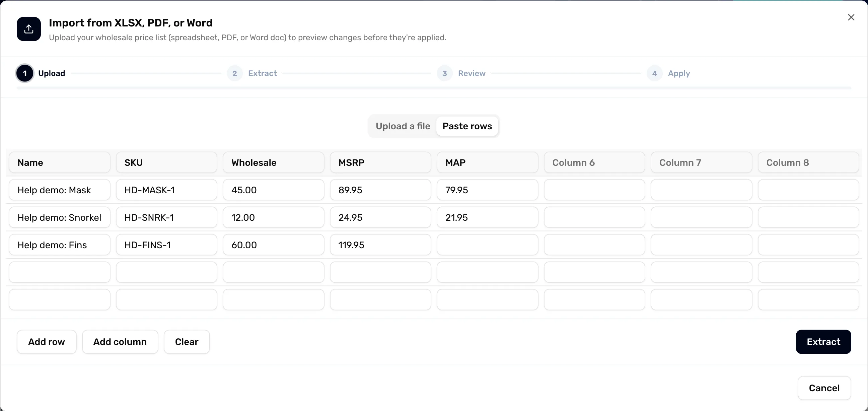Clear the pasted table
Screen dimensions: 868x411
coord(187,342)
